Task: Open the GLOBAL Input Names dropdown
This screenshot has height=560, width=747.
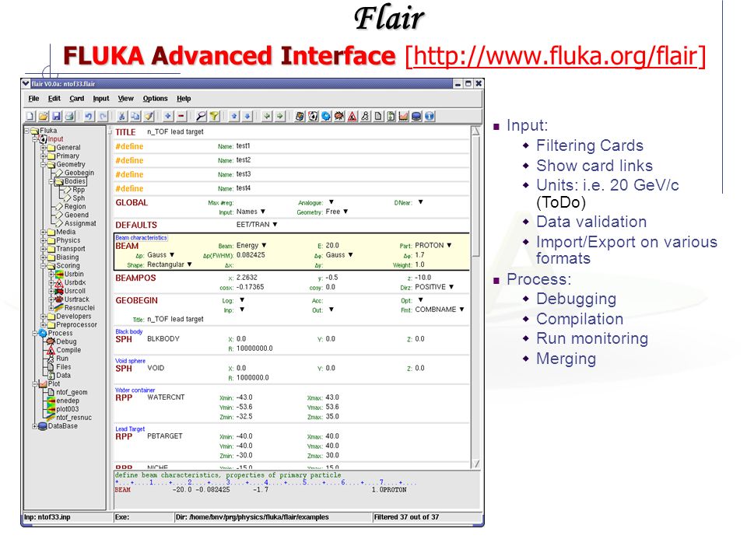Action: [x=262, y=212]
